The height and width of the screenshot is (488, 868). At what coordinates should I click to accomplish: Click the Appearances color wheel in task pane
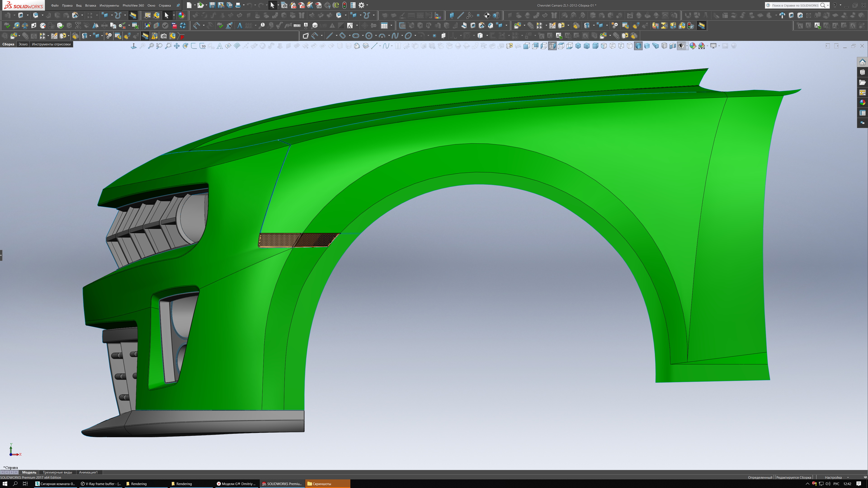[862, 103]
